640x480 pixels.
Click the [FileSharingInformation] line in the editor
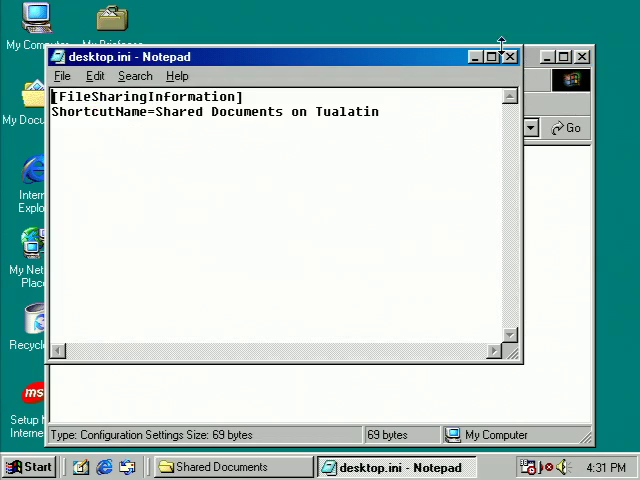tap(147, 97)
